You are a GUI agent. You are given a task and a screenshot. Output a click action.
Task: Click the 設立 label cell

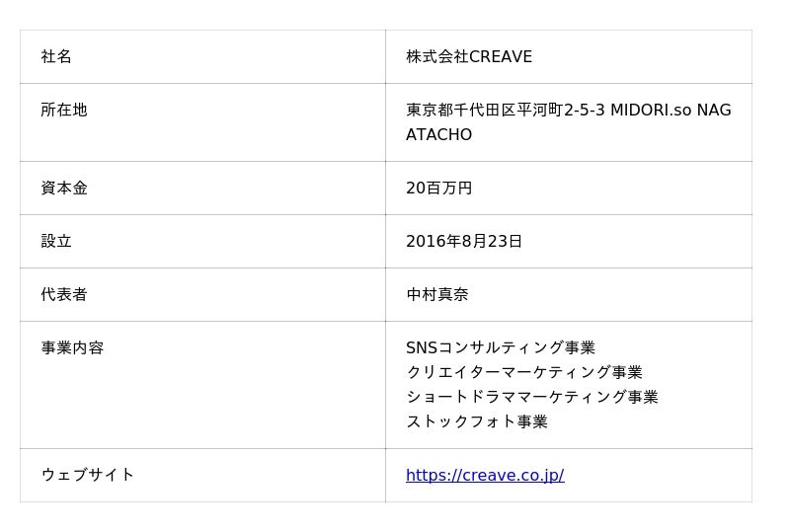click(56, 241)
